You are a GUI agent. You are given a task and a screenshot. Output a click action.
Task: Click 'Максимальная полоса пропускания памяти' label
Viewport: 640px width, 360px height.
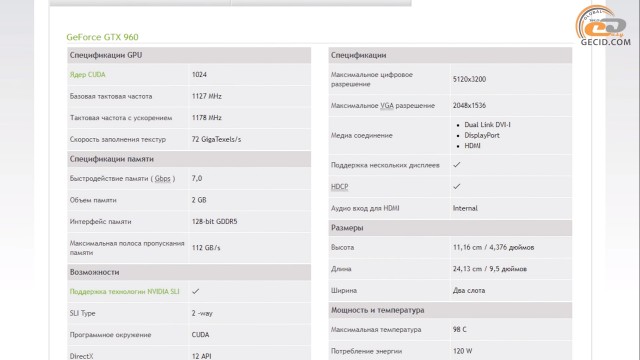[127, 248]
